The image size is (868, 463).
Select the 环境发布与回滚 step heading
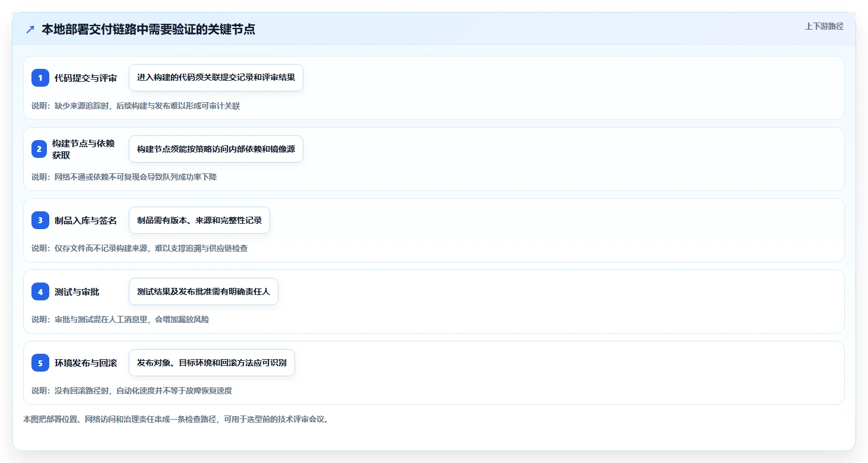tap(85, 363)
